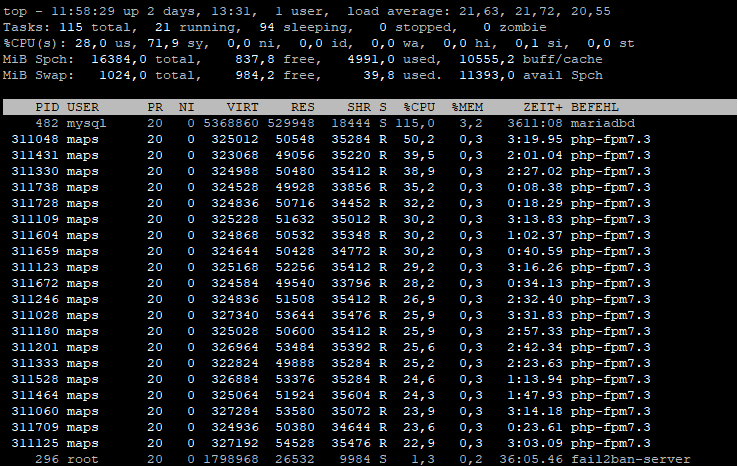The height and width of the screenshot is (467, 738).
Task: Click the %MEM column header
Action: tap(467, 107)
